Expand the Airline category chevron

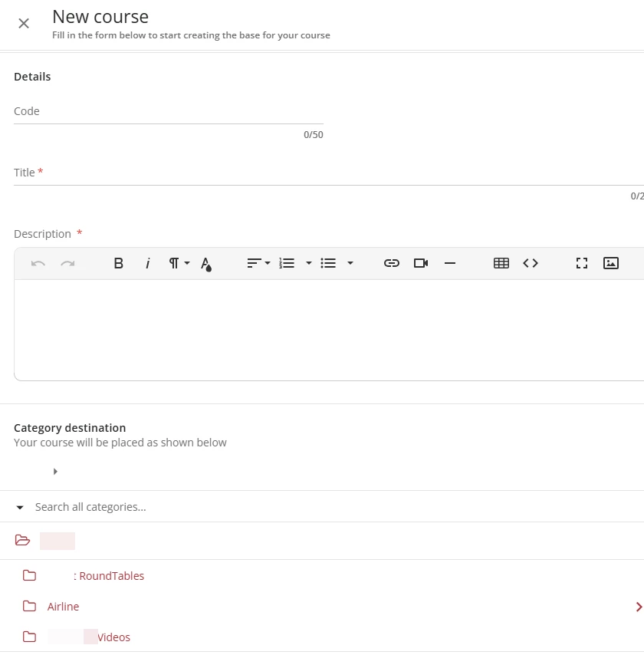(x=639, y=607)
